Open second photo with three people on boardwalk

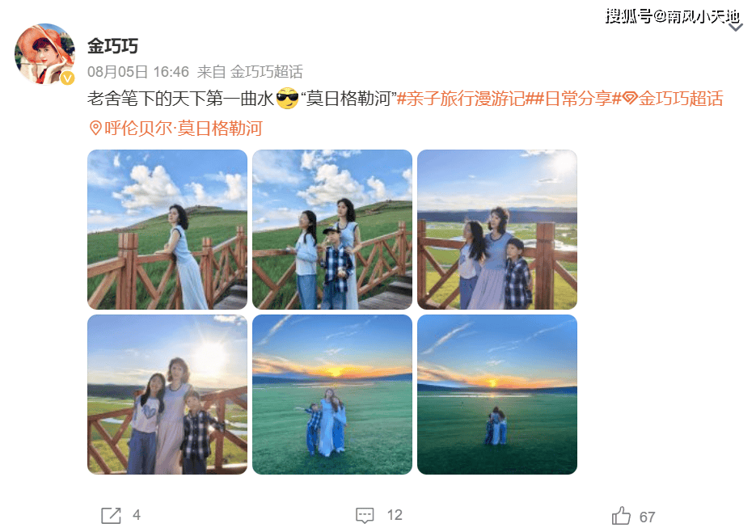tap(332, 230)
